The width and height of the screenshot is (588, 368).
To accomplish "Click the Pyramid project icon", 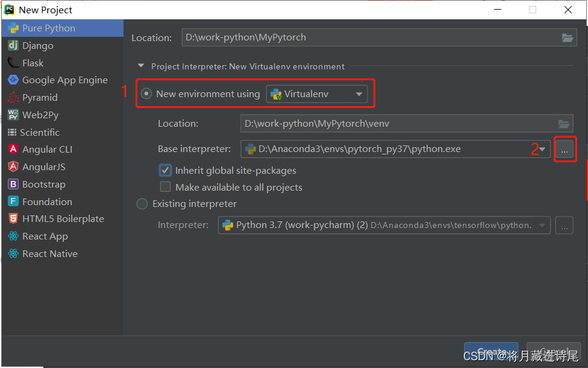I will click(13, 97).
